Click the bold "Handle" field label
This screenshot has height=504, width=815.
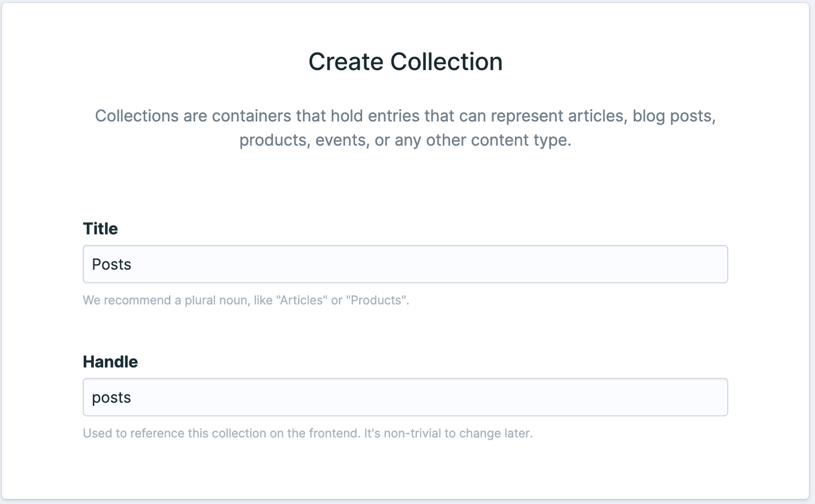(110, 361)
